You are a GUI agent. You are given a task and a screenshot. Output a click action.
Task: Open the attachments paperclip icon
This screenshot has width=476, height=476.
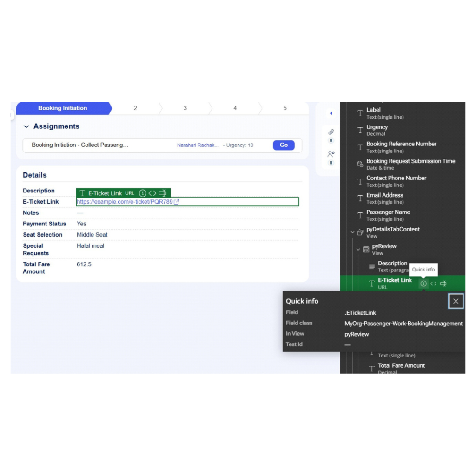point(331,132)
